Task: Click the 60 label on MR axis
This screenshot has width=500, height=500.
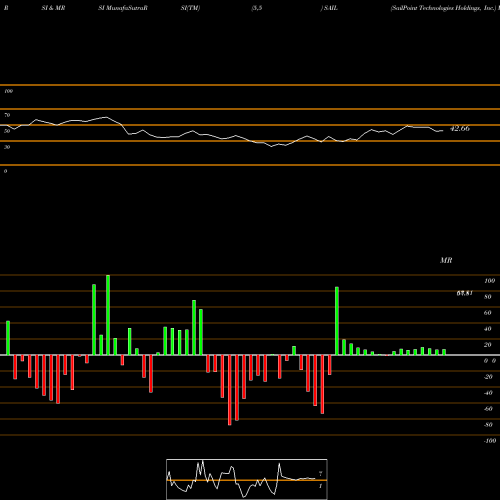Action: pyautogui.click(x=488, y=313)
